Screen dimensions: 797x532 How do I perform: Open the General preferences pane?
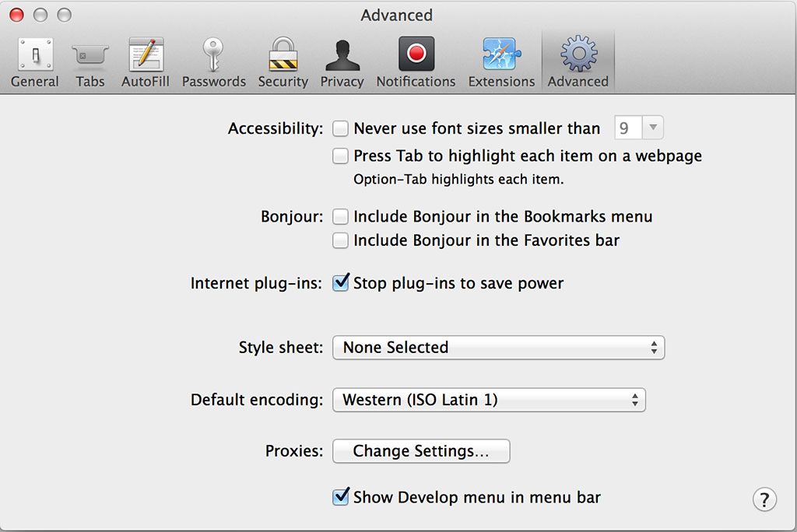pos(34,62)
